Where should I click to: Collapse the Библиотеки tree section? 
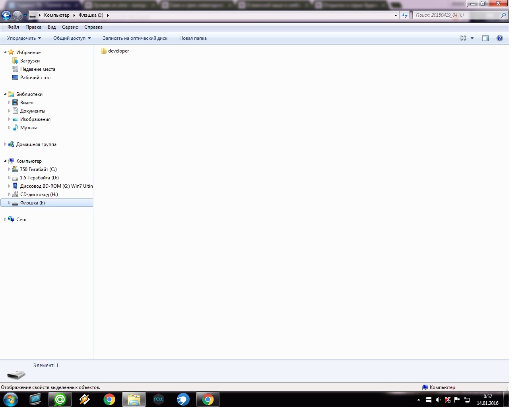5,94
